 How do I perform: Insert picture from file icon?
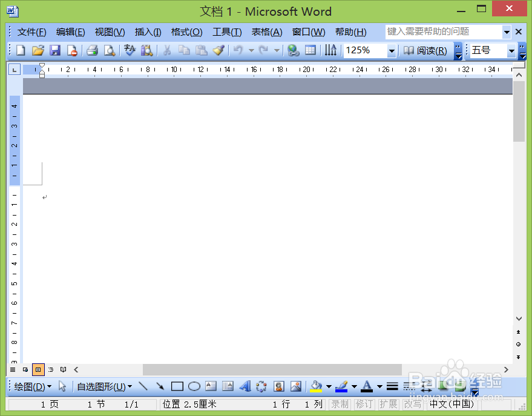click(x=296, y=386)
